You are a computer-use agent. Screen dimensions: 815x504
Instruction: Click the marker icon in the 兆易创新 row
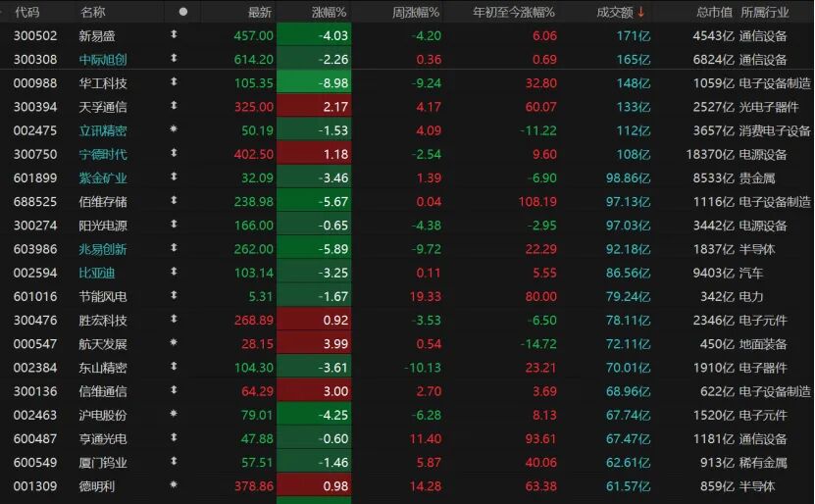175,248
